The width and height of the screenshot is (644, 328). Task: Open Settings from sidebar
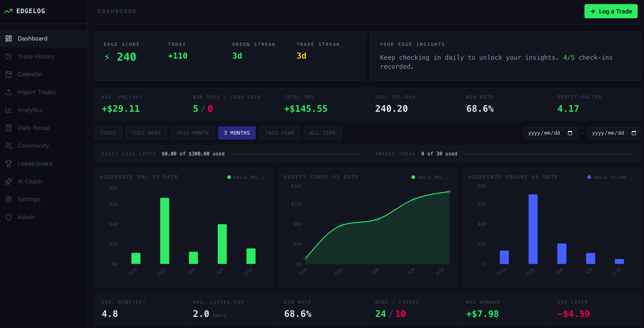coord(43,199)
